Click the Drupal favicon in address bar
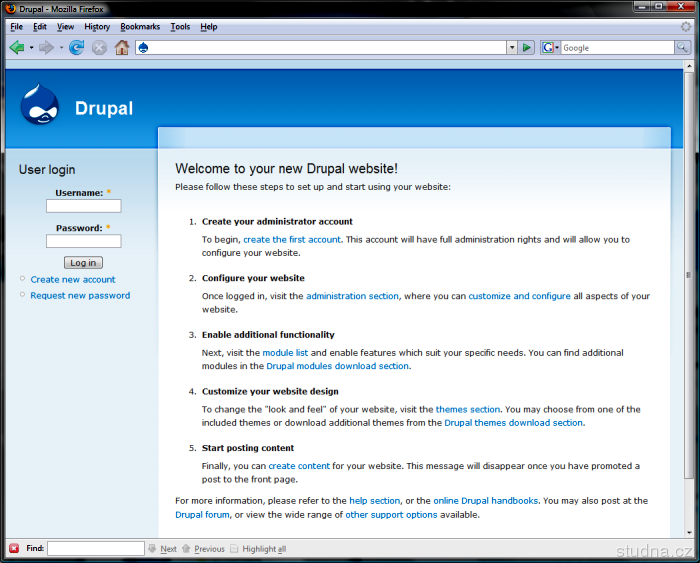 click(143, 47)
